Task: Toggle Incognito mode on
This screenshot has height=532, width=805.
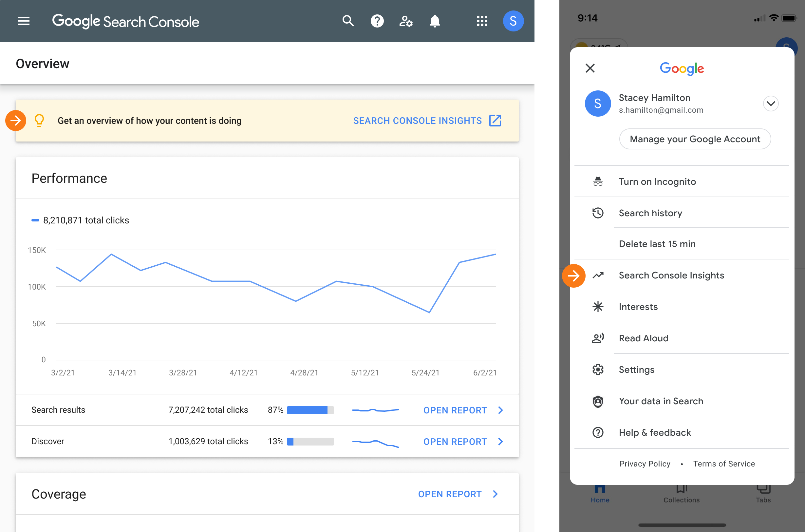Action: click(x=657, y=181)
